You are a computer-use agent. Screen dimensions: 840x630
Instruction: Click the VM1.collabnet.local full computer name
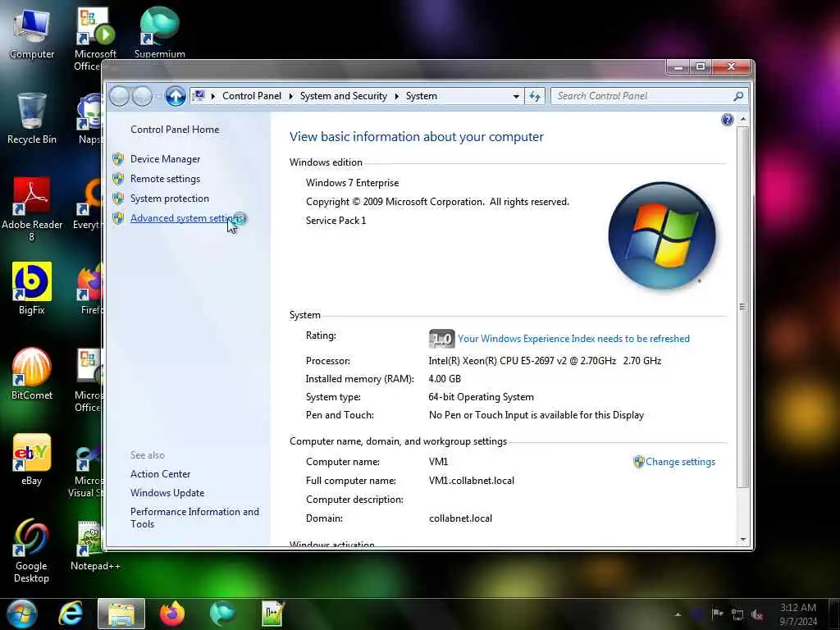472,481
